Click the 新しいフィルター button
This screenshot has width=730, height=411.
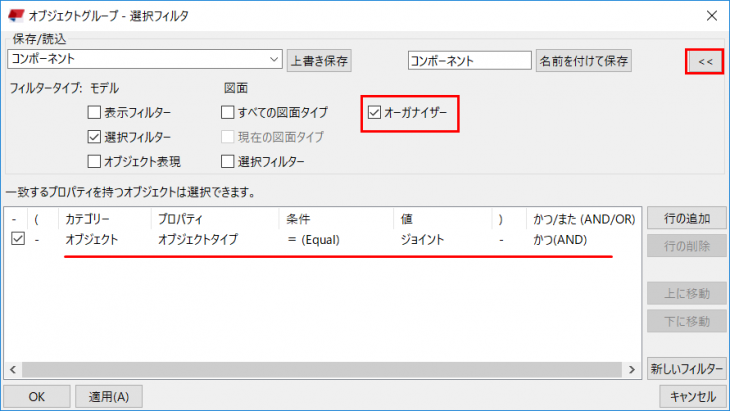tap(687, 369)
